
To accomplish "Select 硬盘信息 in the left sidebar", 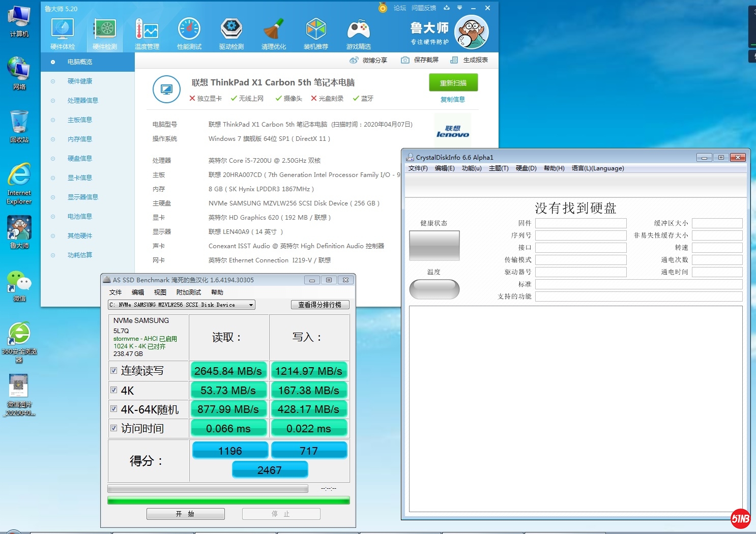I will [x=80, y=159].
